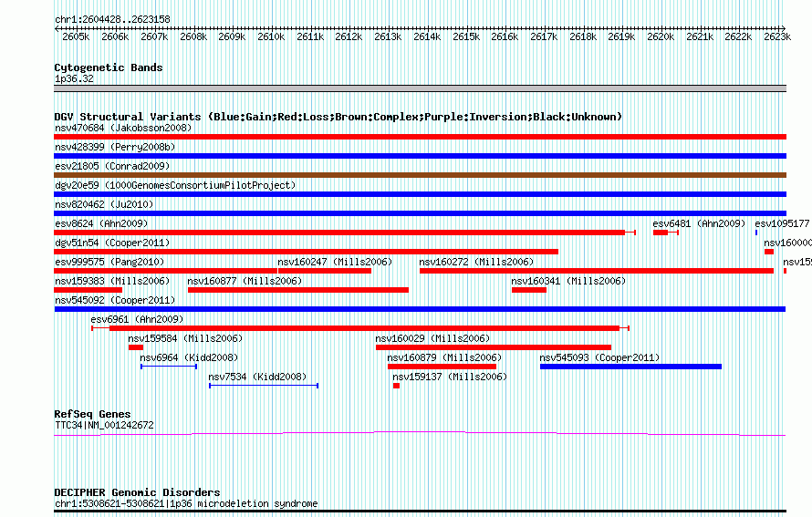Select the 1p36.32 cytogenetic band bar

420,88
